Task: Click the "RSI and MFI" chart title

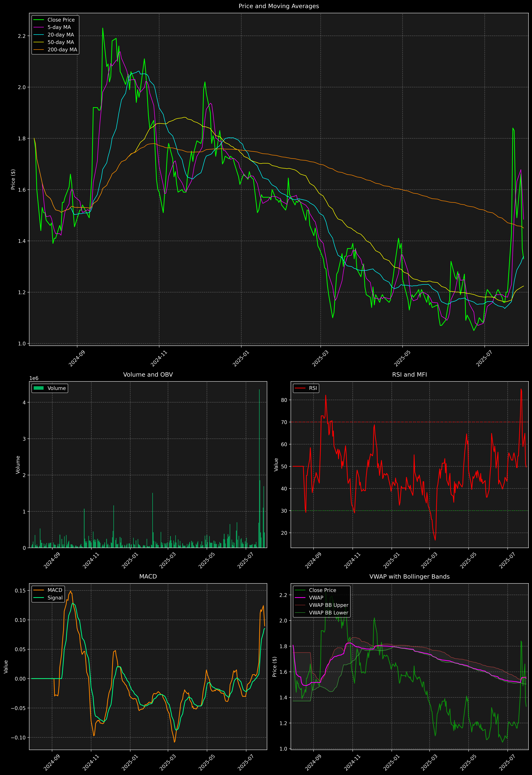Action: coord(409,374)
